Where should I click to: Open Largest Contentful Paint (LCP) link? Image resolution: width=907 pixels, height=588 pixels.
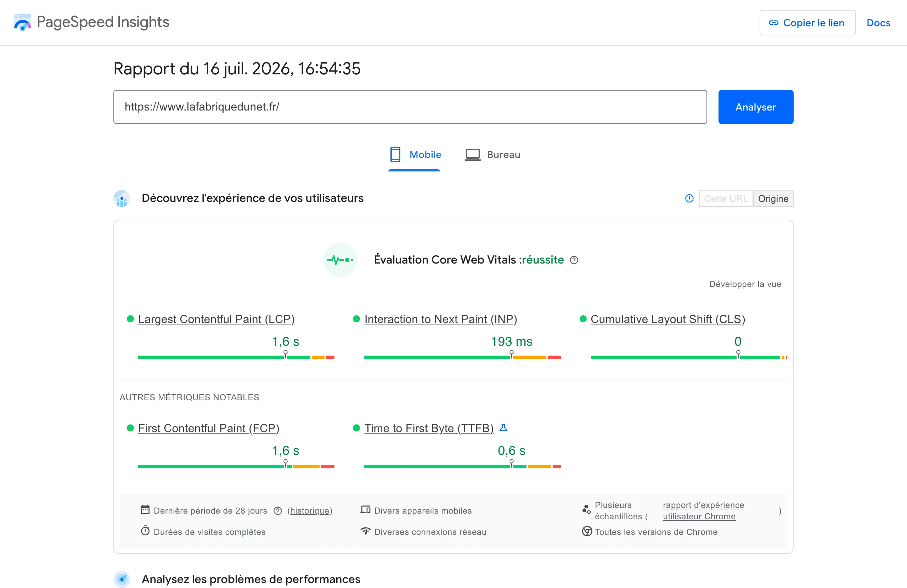pyautogui.click(x=216, y=319)
